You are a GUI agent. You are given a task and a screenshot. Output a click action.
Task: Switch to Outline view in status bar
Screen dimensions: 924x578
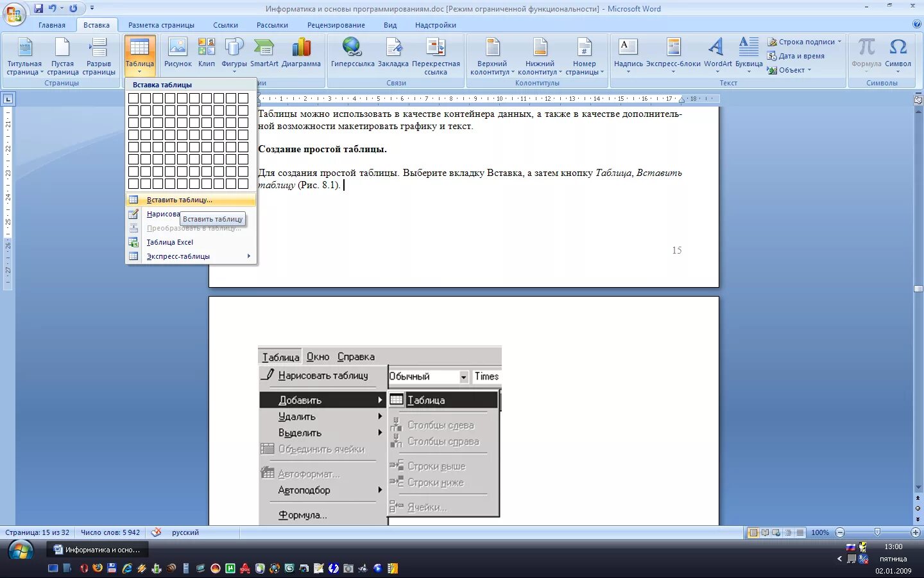(x=788, y=532)
